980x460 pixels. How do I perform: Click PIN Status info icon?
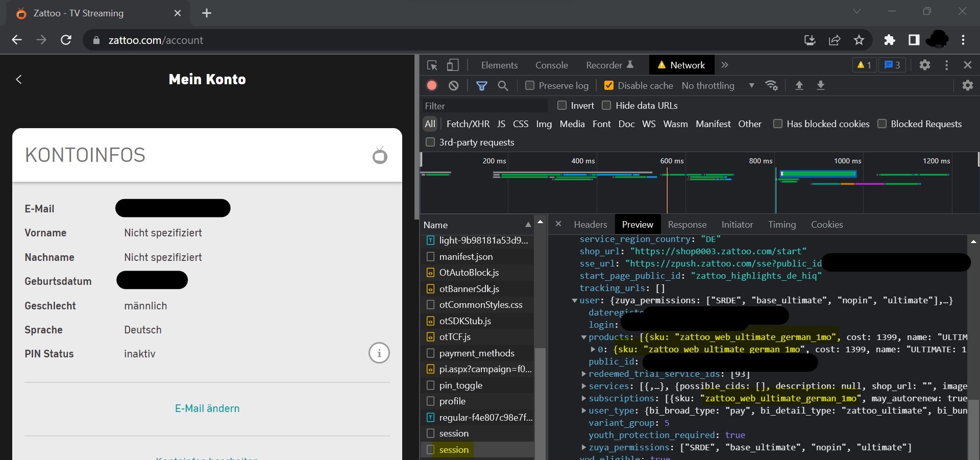(379, 353)
